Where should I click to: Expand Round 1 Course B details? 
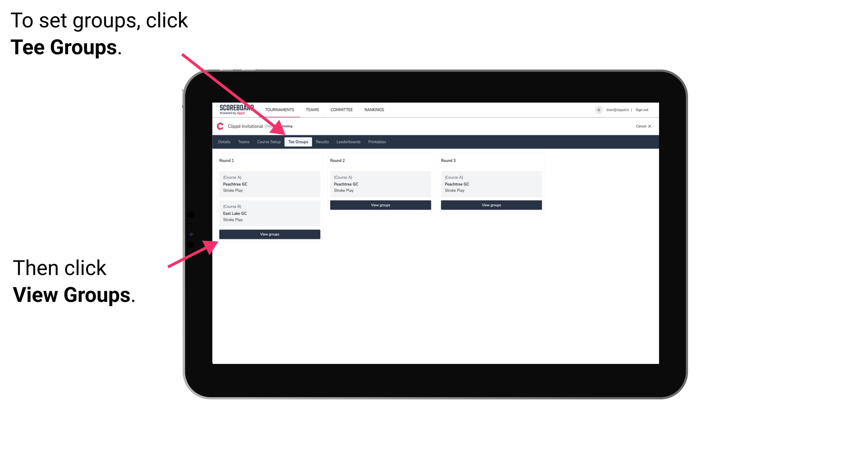[269, 213]
